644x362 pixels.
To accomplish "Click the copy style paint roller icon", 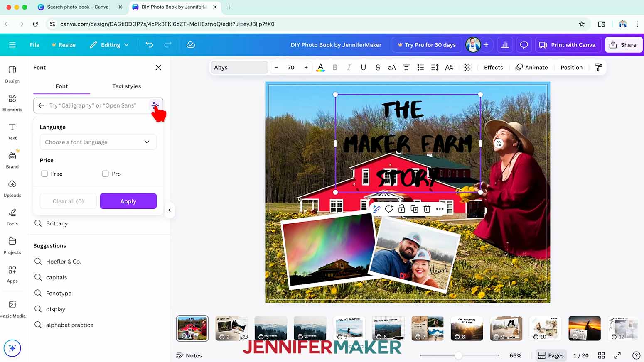I will [x=598, y=67].
